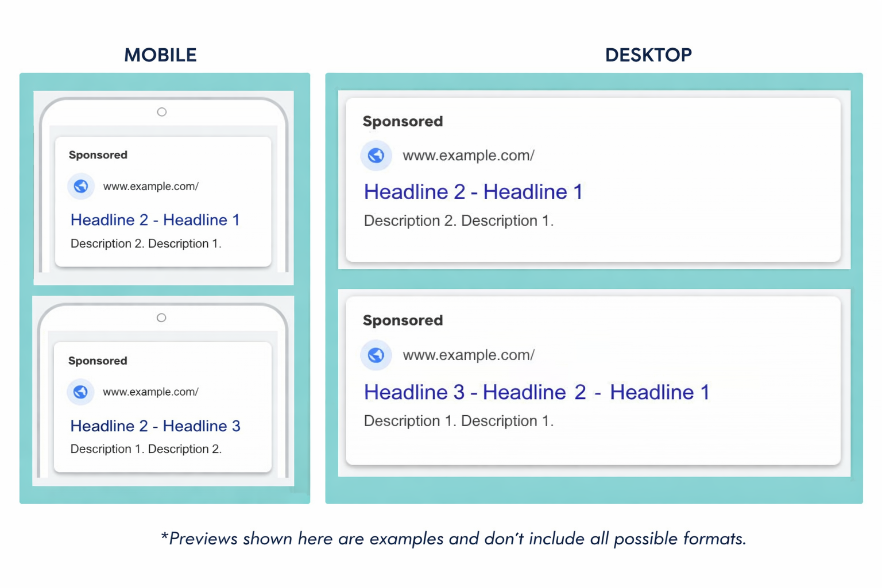Click 'Headline 2 - Headline 1' in the top mobile ad
Image resolution: width=882 pixels, height=588 pixels.
[x=155, y=220]
